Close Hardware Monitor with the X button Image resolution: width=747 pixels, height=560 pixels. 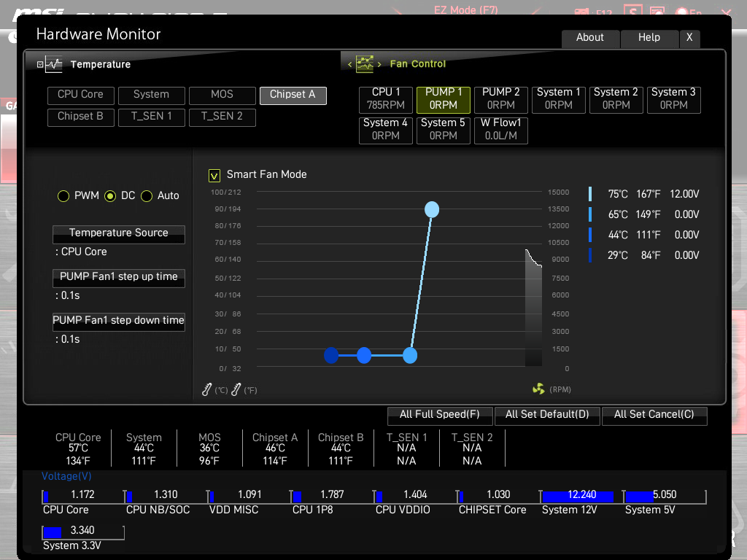(689, 38)
